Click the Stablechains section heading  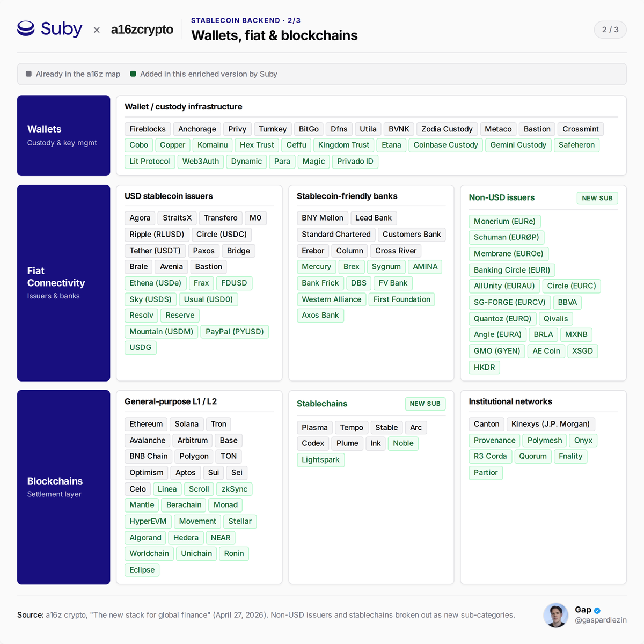[x=322, y=404]
